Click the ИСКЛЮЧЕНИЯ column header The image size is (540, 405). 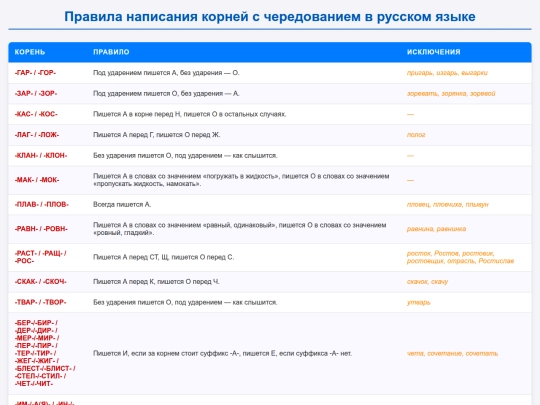click(x=434, y=52)
